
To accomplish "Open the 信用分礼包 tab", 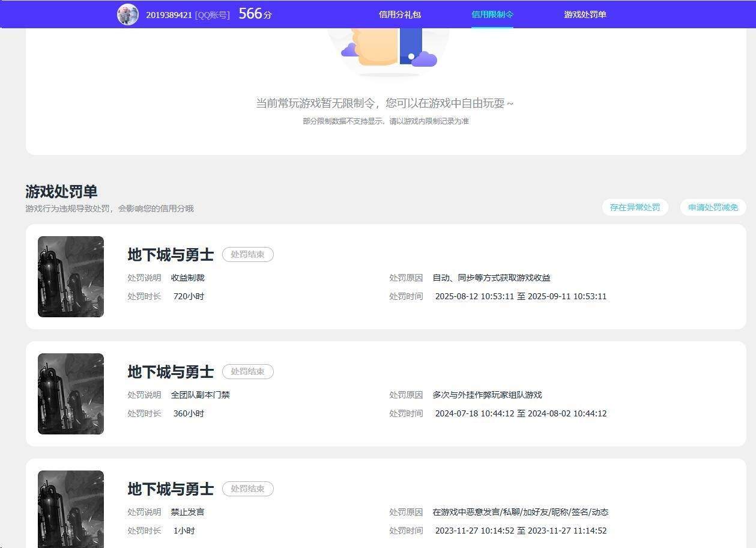I will coord(400,14).
